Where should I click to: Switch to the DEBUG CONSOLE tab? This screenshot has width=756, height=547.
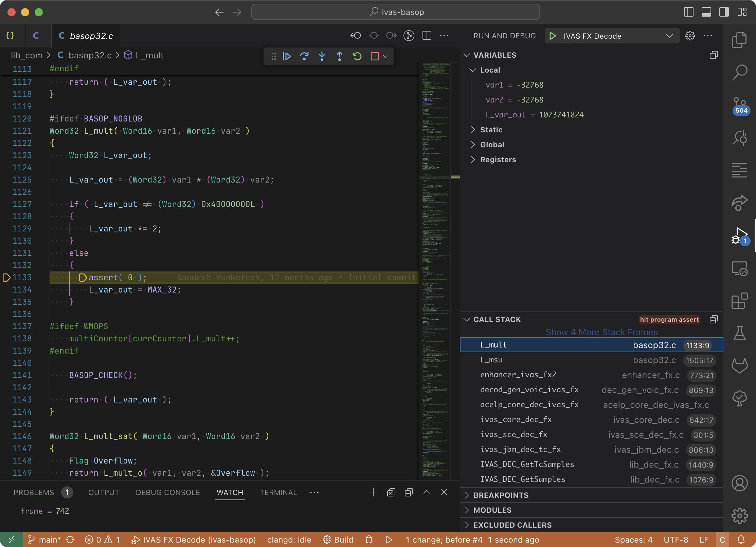[168, 492]
